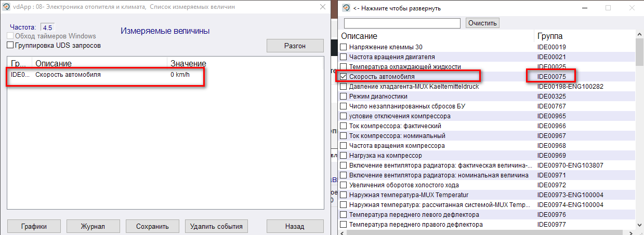Uncheck 'Скорость автомобиля' checkbox
644x235 pixels.
(x=344, y=77)
